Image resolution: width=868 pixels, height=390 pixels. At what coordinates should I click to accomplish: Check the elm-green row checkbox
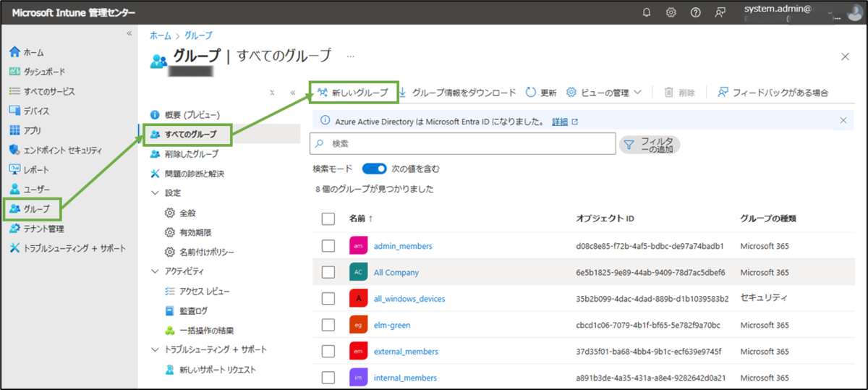click(328, 325)
